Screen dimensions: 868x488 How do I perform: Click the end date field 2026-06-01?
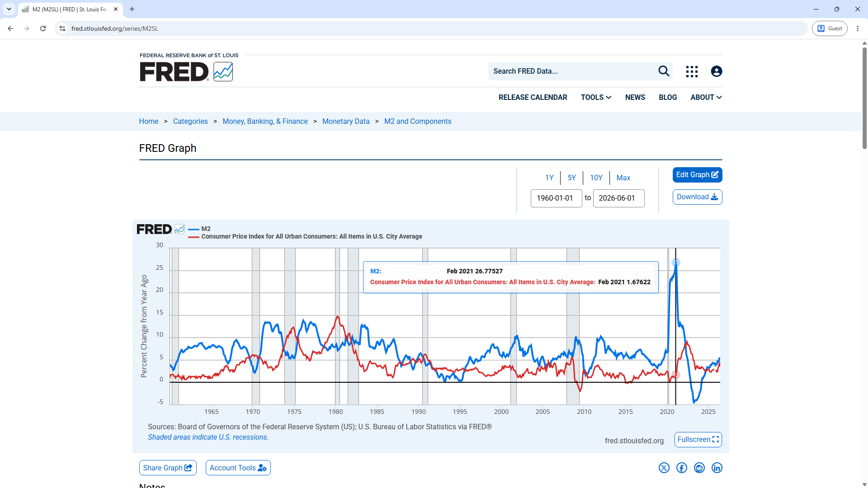(x=618, y=198)
